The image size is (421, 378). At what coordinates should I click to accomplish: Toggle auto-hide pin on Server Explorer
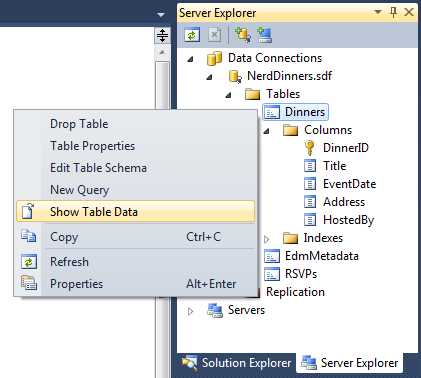(x=393, y=13)
